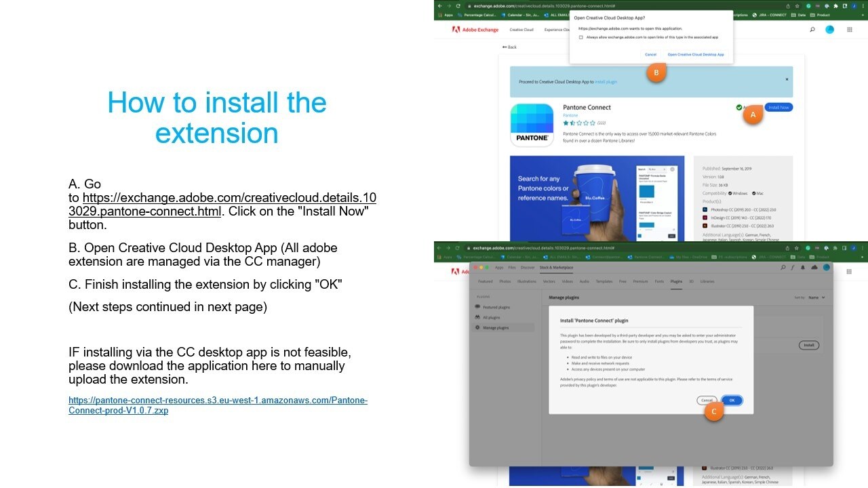The width and height of the screenshot is (868, 488).
Task: Click the Install Now button
Action: click(x=778, y=107)
